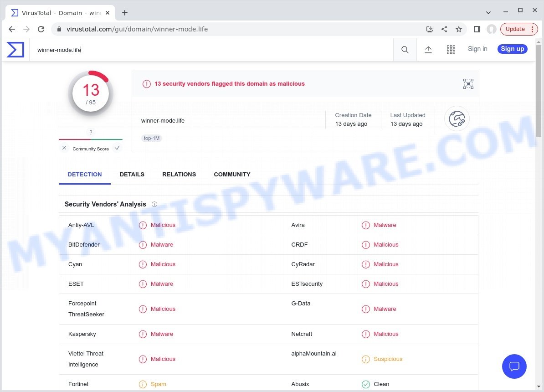Click the G-Data Malware result
544x392 pixels.
pyautogui.click(x=385, y=309)
